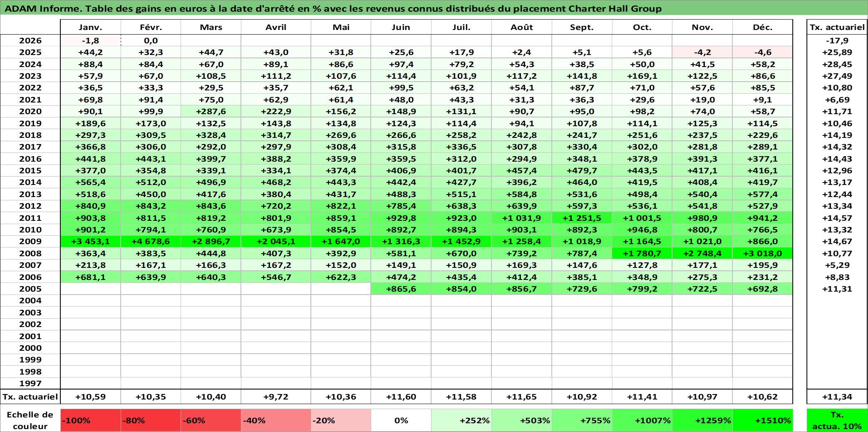Click the +11,34 overall actuarial rate cell

(x=837, y=397)
